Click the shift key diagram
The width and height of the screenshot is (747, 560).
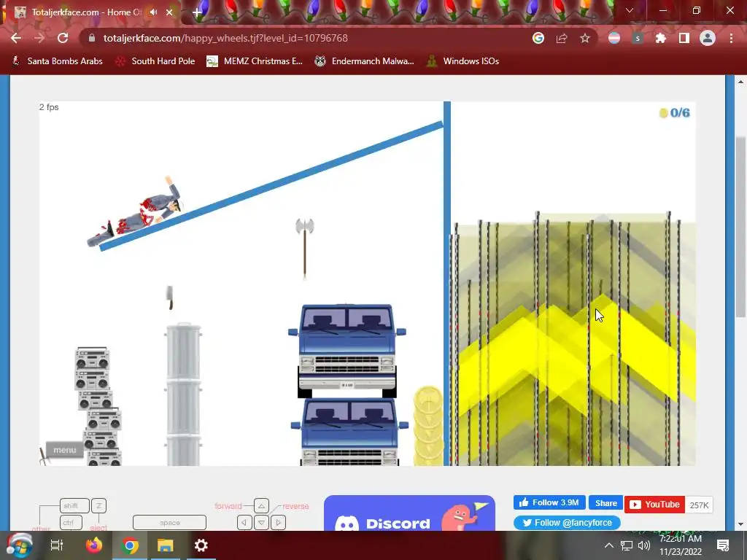[74, 506]
